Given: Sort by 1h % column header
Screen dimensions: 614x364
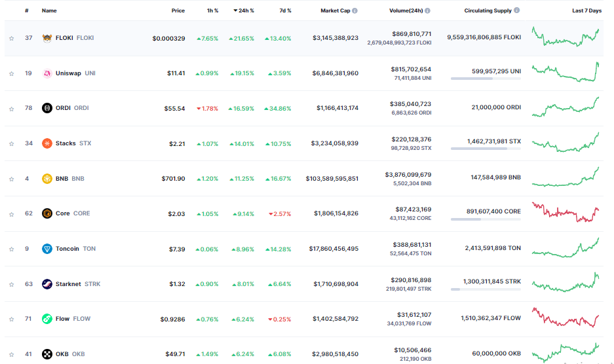Looking at the screenshot, I should click(212, 10).
